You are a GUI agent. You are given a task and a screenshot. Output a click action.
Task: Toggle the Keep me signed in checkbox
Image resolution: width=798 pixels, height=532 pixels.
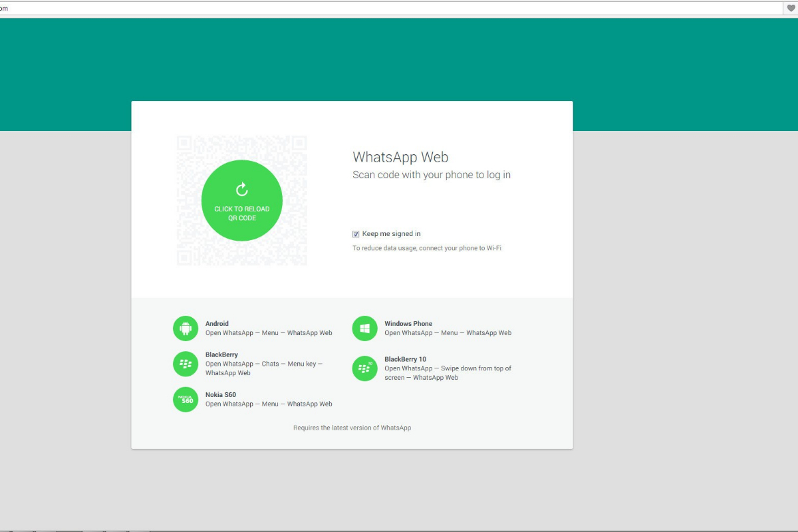pyautogui.click(x=356, y=234)
